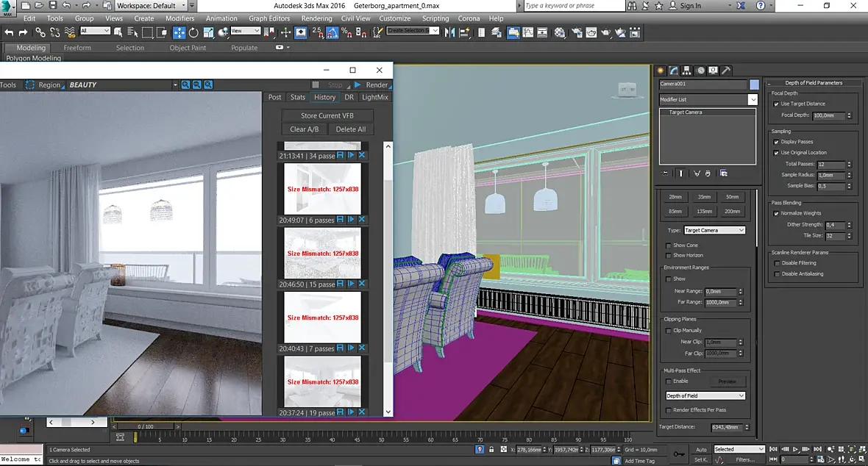The image size is (868, 466).
Task: Uncheck Use Target Distance checkbox
Action: click(x=776, y=104)
